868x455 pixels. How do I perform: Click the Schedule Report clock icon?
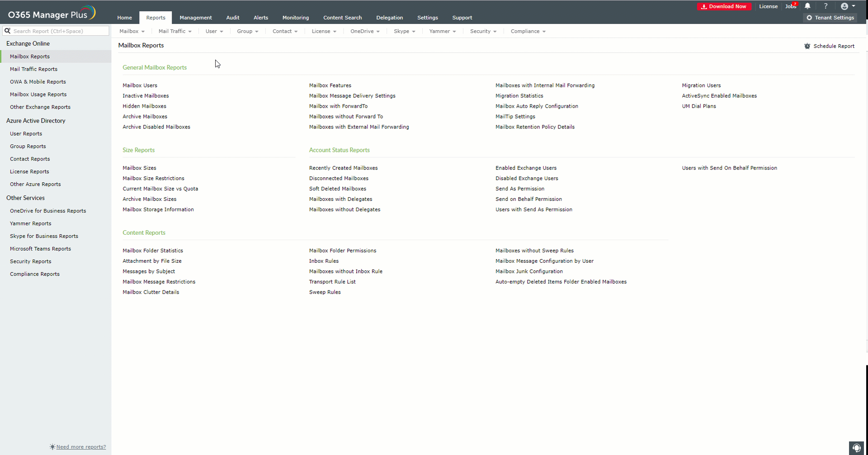807,46
